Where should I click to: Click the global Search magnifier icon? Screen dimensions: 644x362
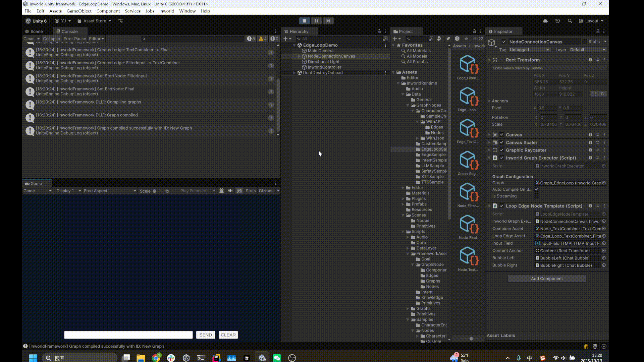point(570,21)
